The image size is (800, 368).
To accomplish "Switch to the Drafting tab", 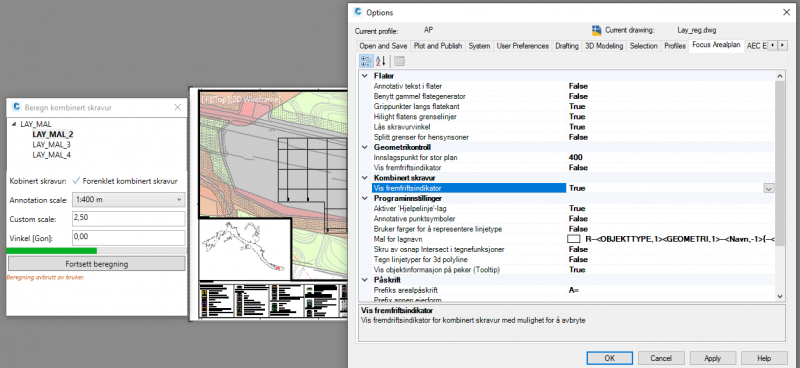I will pos(567,46).
